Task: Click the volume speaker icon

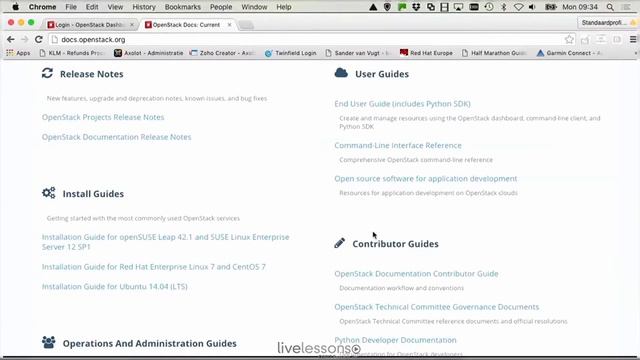Action: [x=532, y=7]
